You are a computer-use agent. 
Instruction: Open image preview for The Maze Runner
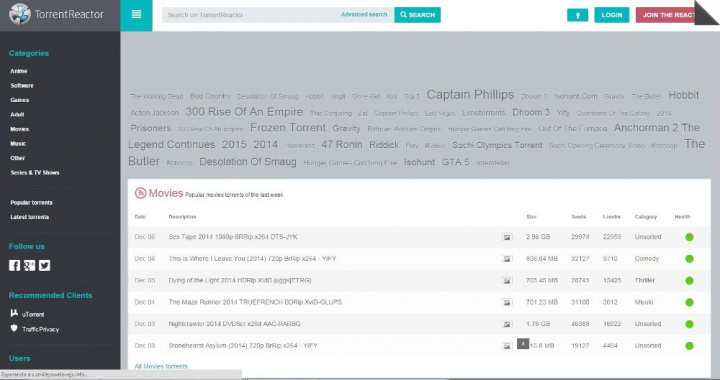(507, 302)
